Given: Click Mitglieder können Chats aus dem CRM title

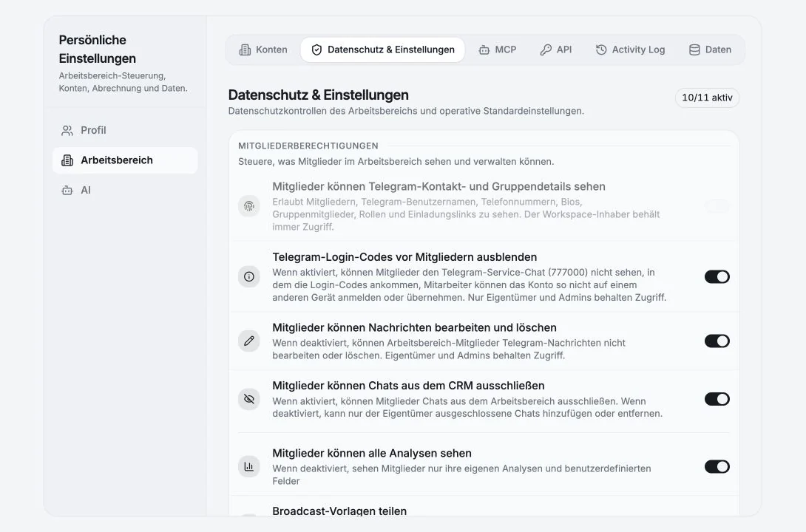Looking at the screenshot, I should click(x=408, y=386).
